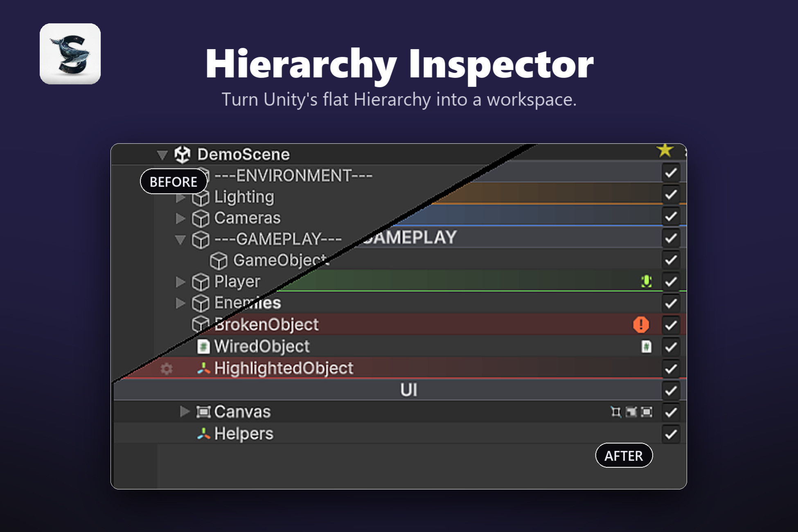798x532 pixels.
Task: Select the WiredObject entry
Action: 262,347
